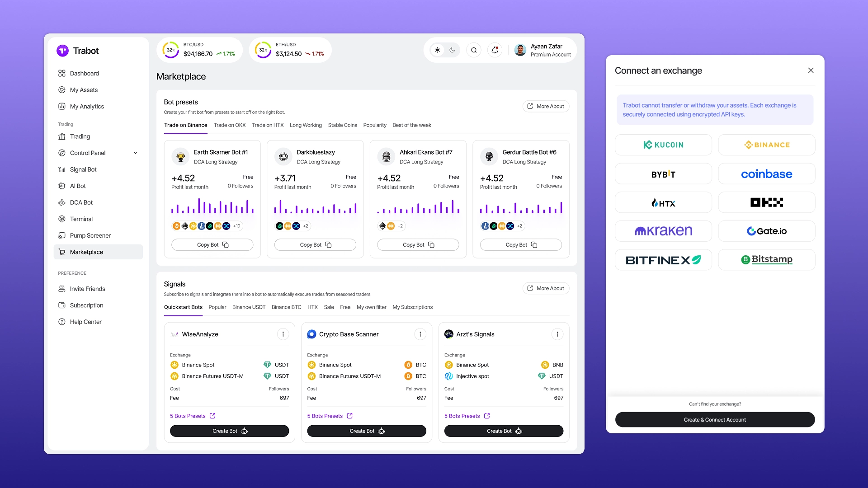The height and width of the screenshot is (488, 868).
Task: Click Create & Connect Account button
Action: [x=715, y=420]
